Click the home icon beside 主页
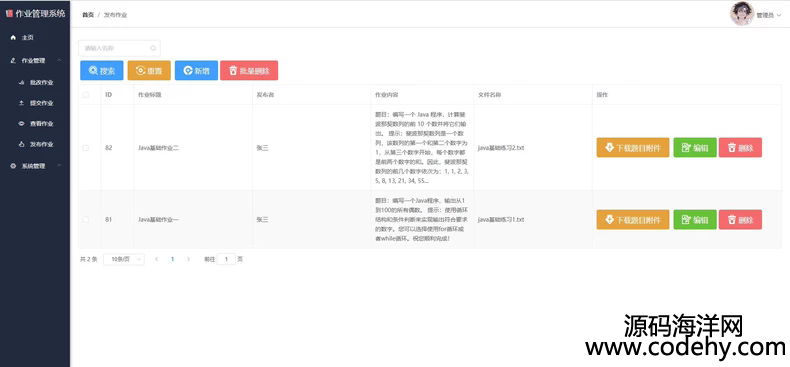 pos(13,38)
